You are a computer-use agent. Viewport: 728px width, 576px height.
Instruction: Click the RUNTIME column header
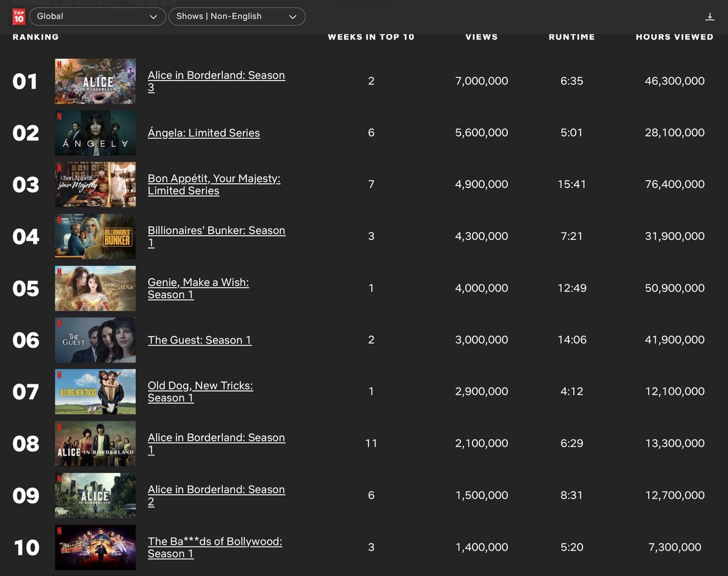click(x=571, y=37)
